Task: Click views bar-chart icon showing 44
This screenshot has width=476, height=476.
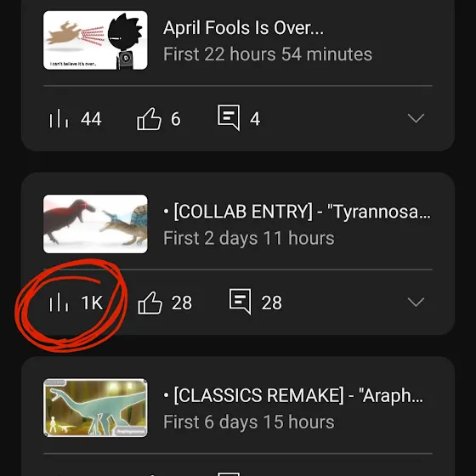Action: click(59, 118)
